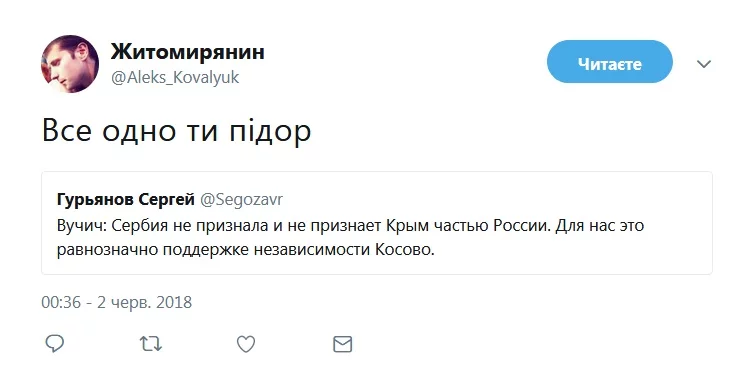Click the word Вучич starting the quote
Viewport: 753px width, 375px height.
[82, 226]
